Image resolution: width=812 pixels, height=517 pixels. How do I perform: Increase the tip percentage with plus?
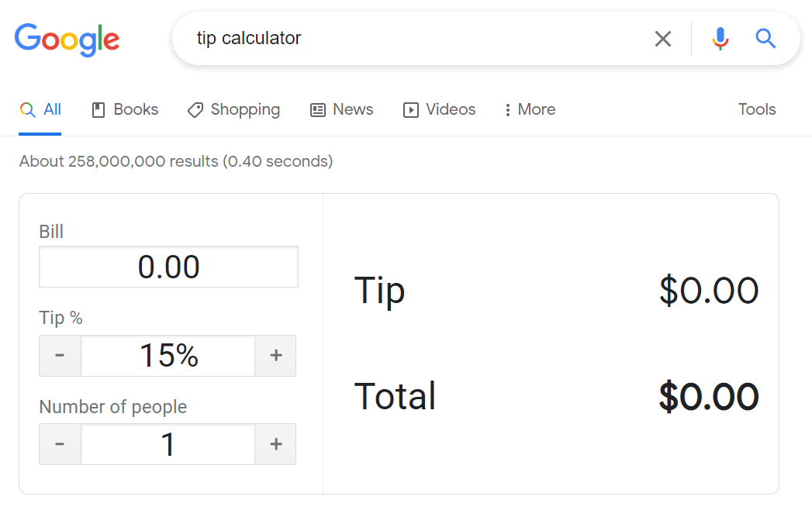click(x=275, y=355)
